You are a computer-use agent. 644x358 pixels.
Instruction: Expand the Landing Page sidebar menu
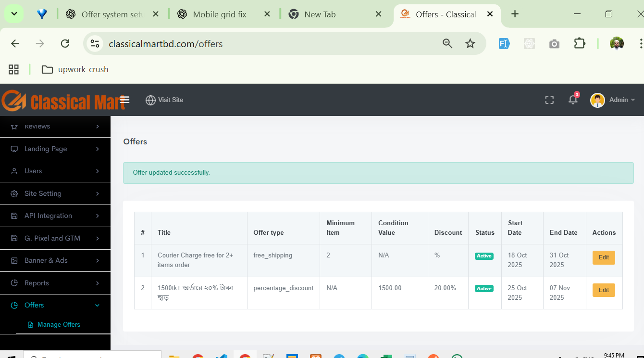55,149
